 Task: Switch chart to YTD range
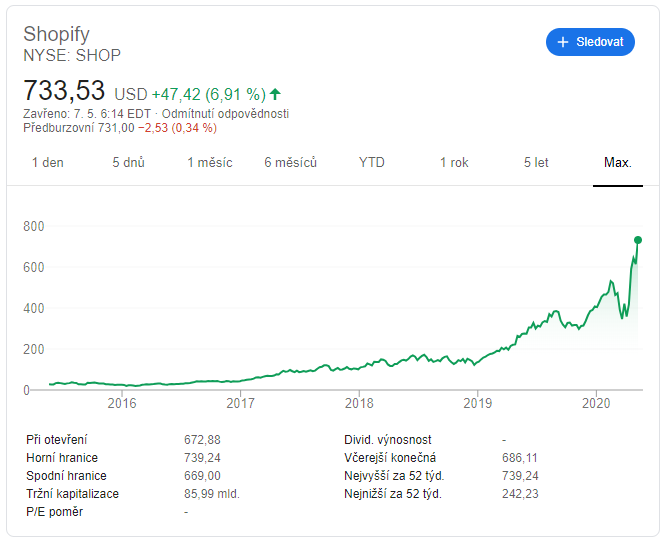point(372,162)
